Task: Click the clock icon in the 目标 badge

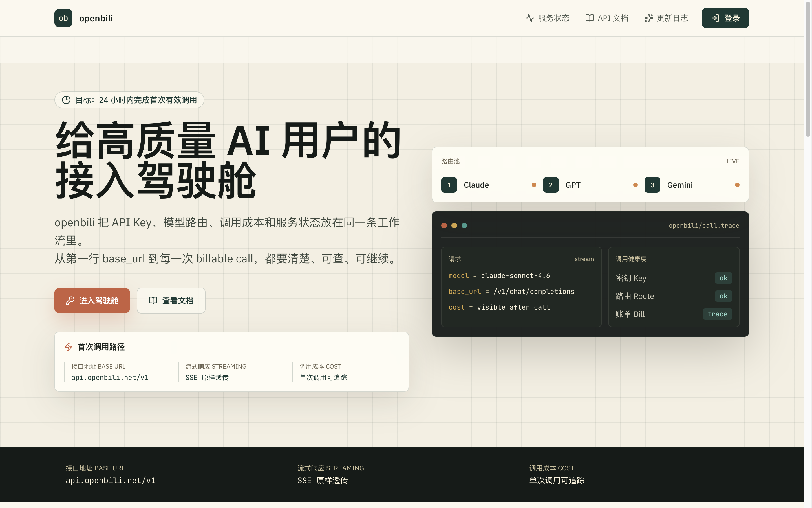Action: click(x=67, y=100)
